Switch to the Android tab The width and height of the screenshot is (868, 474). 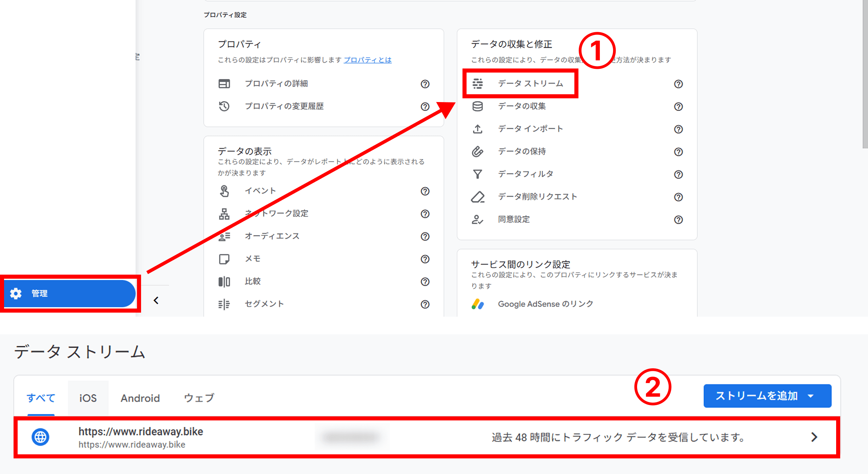pyautogui.click(x=140, y=398)
